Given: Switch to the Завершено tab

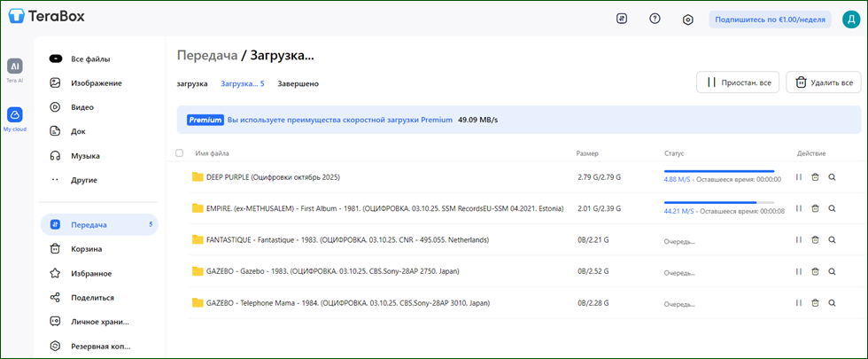Looking at the screenshot, I should (x=298, y=83).
